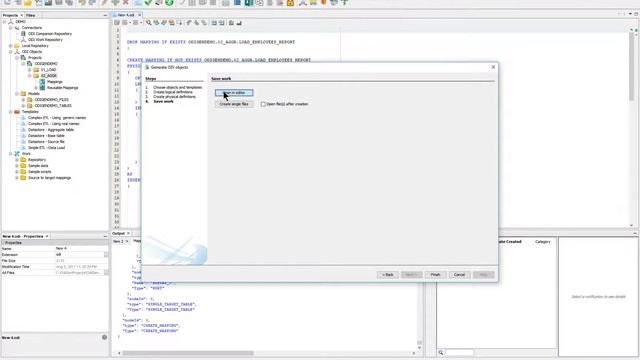Click the Create single files button

tap(234, 104)
